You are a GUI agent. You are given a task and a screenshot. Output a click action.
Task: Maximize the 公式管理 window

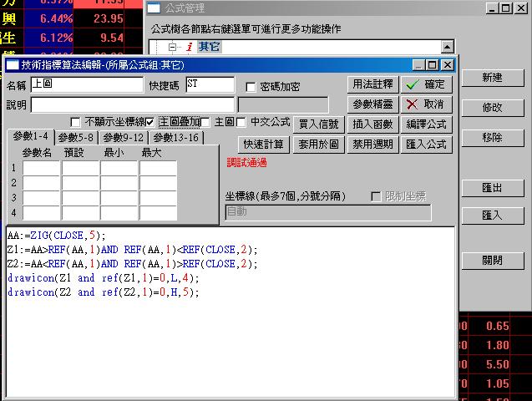[x=506, y=8]
